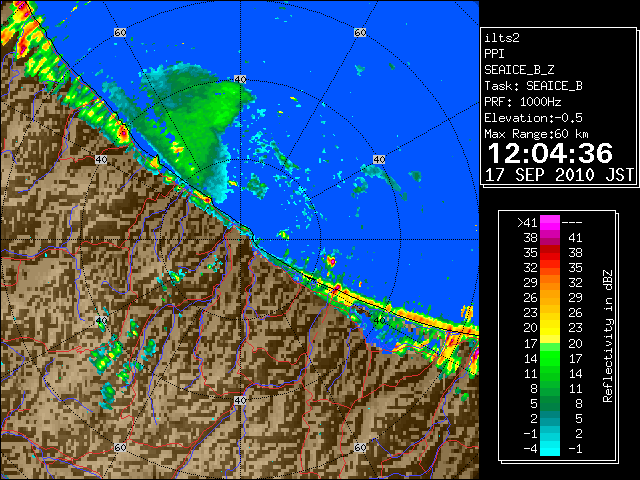Click the "Reflectivity in dBZ" legend title

click(608, 336)
